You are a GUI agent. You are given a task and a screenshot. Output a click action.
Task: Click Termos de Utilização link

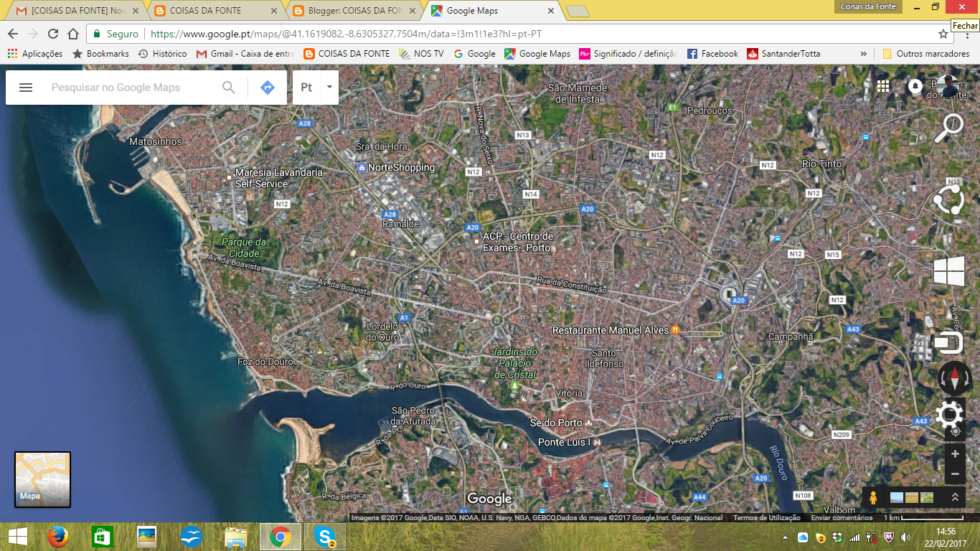point(766,518)
